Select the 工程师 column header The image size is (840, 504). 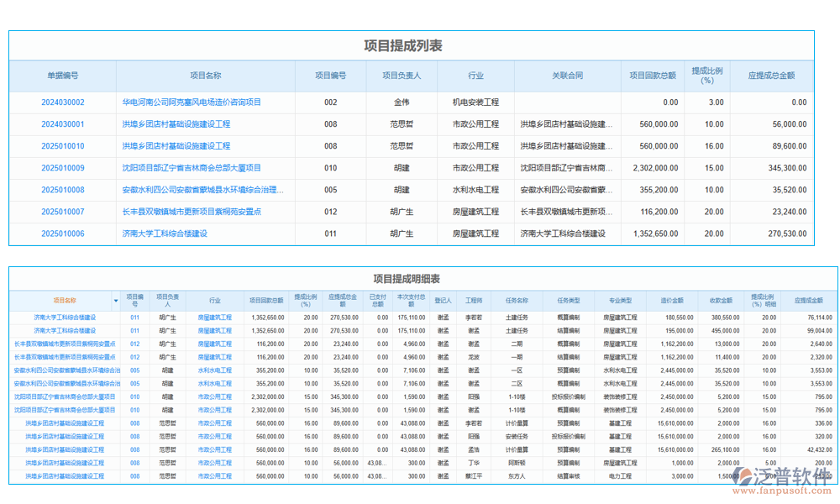coord(474,301)
